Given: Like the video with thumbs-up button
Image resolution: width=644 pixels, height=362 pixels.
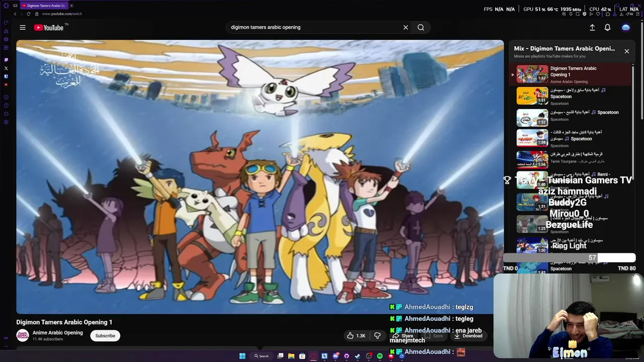Looking at the screenshot, I should tap(356, 335).
